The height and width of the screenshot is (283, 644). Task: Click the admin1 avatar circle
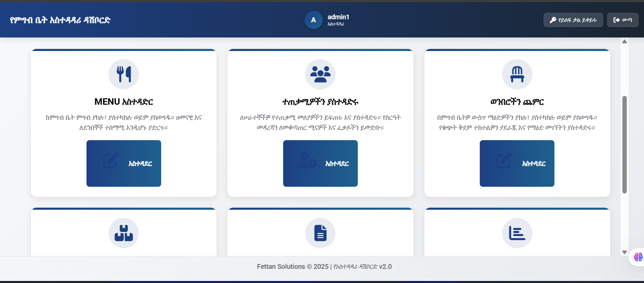pos(314,20)
